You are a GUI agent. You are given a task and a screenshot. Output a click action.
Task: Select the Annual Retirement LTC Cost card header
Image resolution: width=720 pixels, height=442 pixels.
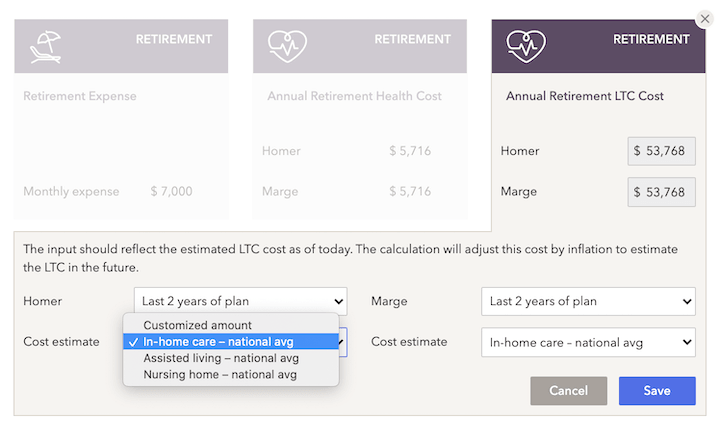tap(598, 46)
